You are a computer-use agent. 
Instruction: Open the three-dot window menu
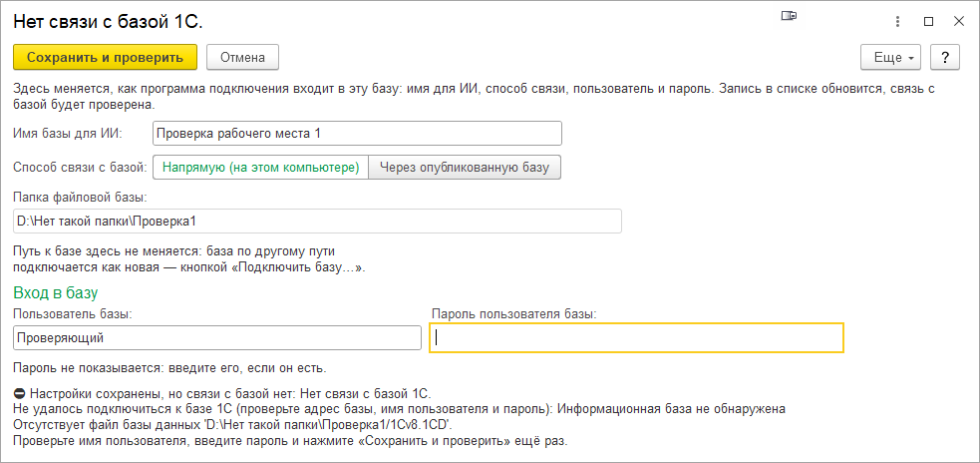click(897, 21)
